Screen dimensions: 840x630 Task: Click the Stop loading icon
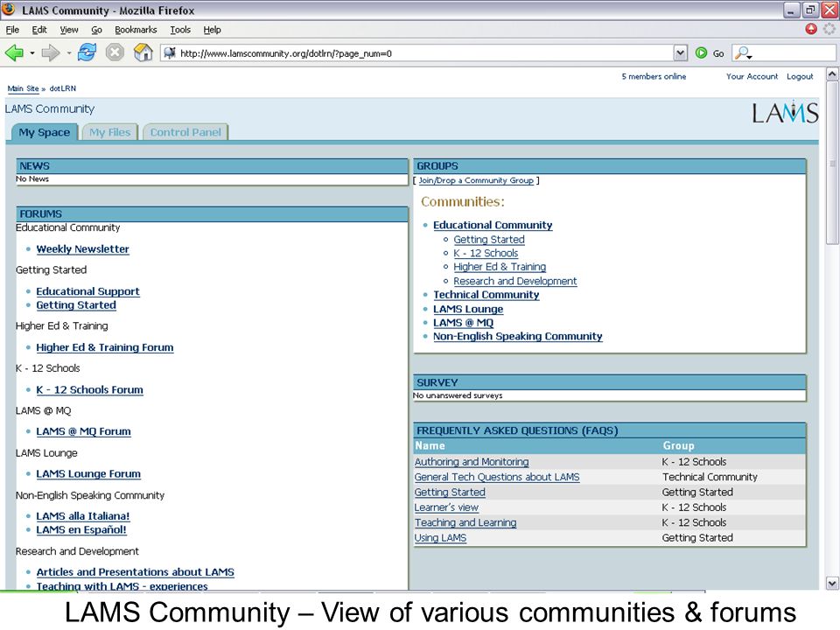click(x=114, y=52)
